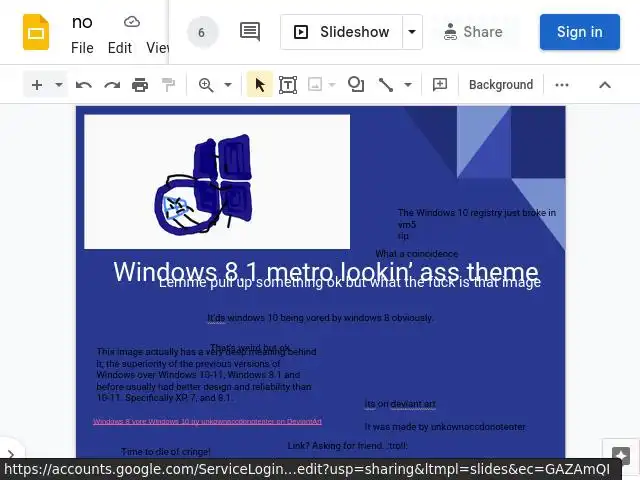The height and width of the screenshot is (480, 640).
Task: Click the Sign in button
Action: [580, 32]
